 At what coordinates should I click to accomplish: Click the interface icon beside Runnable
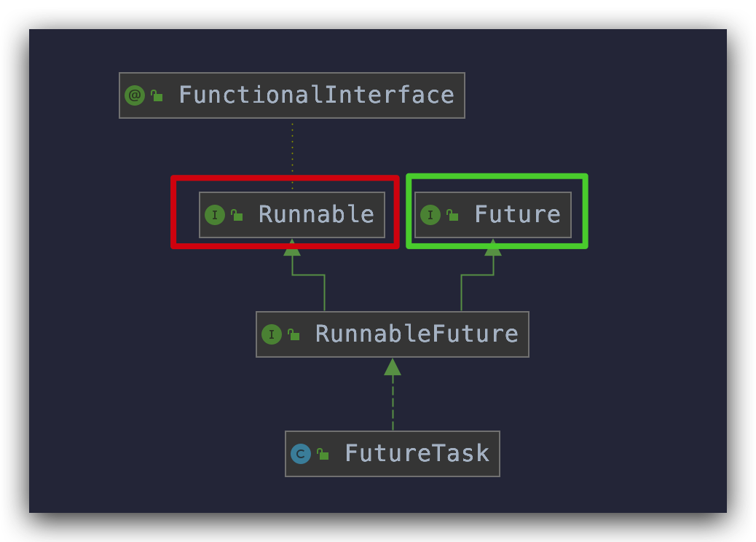coord(214,215)
